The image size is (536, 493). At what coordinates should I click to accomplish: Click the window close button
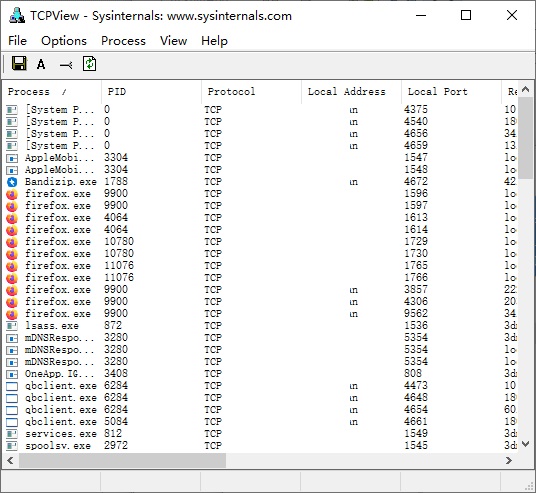pos(512,15)
